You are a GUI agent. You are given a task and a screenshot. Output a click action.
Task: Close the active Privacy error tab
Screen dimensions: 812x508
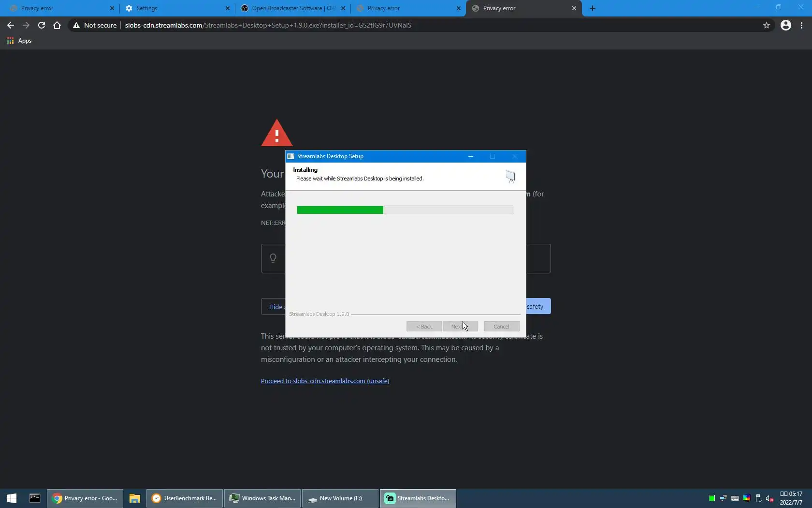coord(574,8)
